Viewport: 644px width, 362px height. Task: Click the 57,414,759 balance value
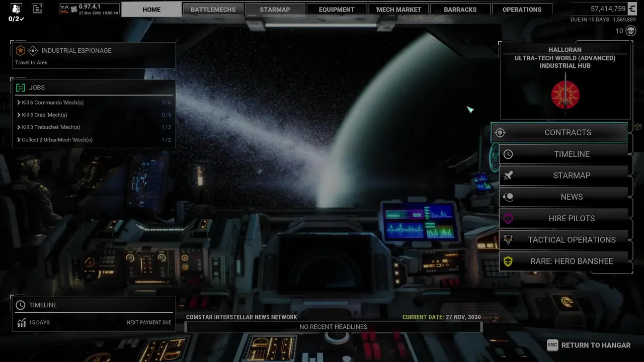[x=608, y=9]
